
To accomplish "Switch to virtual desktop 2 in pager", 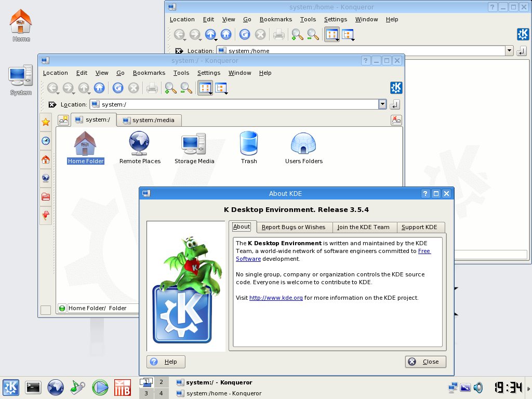I will pos(161,382).
